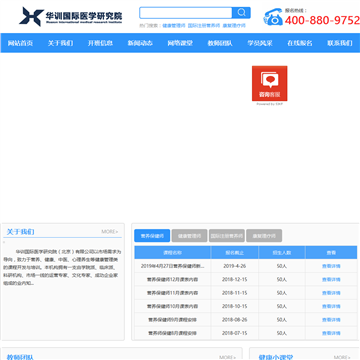Click MORE in the 健康小课堂 section
The width and height of the screenshot is (360, 360).
pos(342,357)
